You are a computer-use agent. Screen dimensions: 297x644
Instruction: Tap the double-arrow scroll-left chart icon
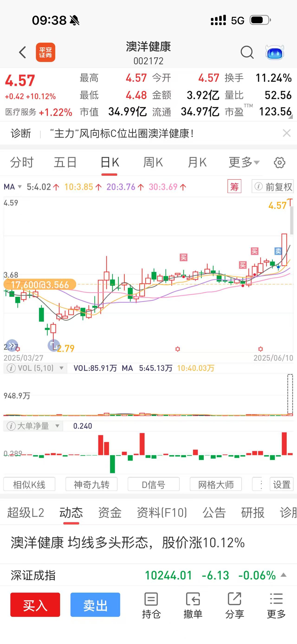click(x=12, y=345)
